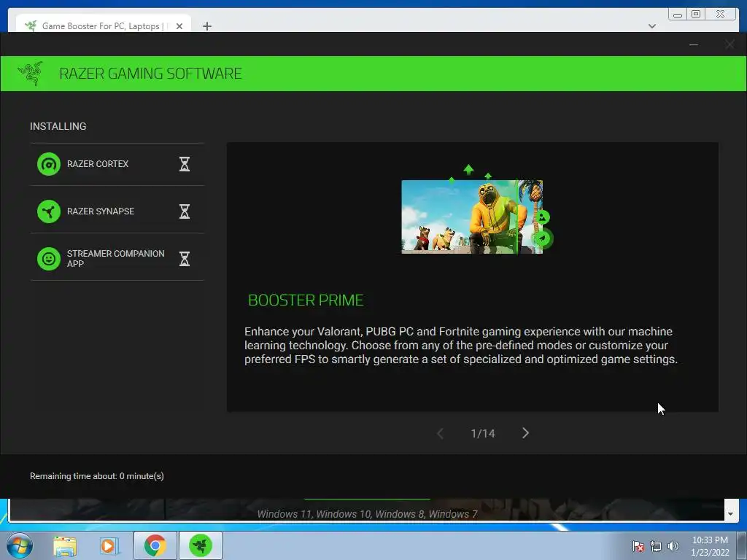This screenshot has width=747, height=560.
Task: Click the Razer Synapse icon in install list
Action: click(49, 211)
